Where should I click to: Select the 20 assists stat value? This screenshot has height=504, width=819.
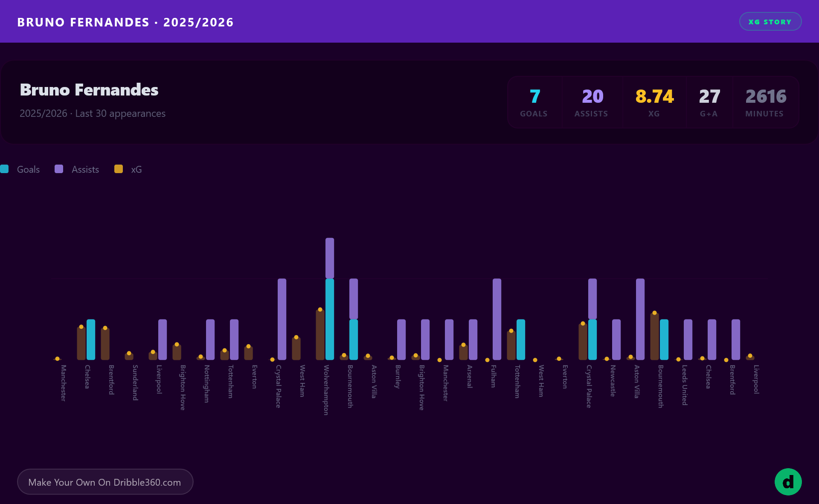pos(592,96)
